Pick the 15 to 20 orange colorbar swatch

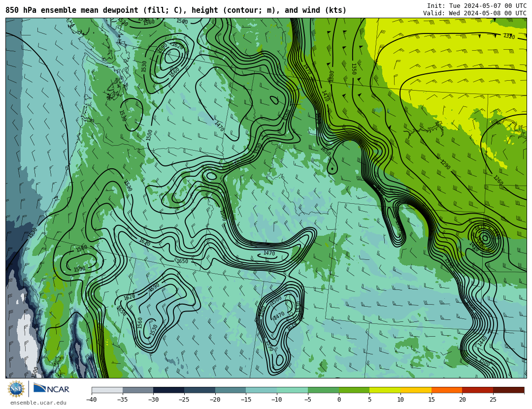pyautogui.click(x=447, y=390)
